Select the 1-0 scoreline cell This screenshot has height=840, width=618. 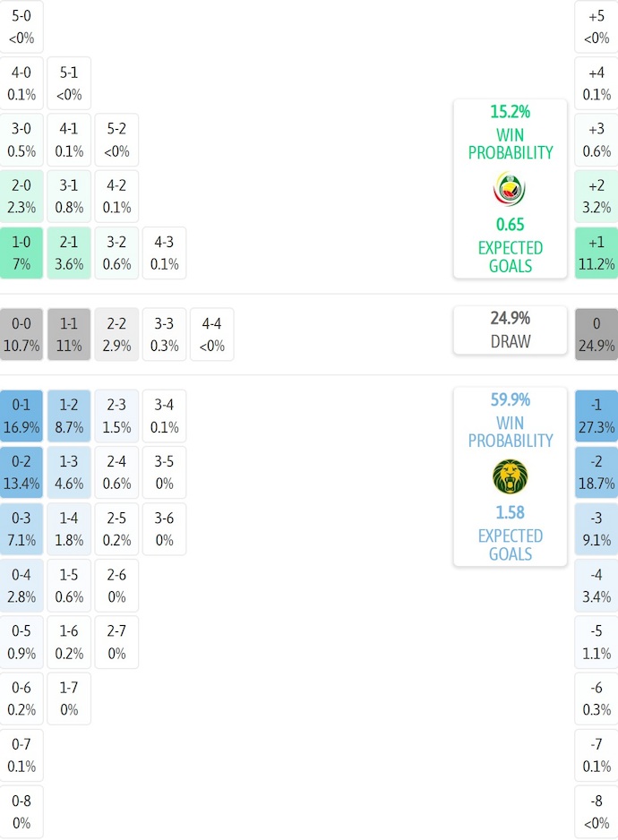point(22,253)
